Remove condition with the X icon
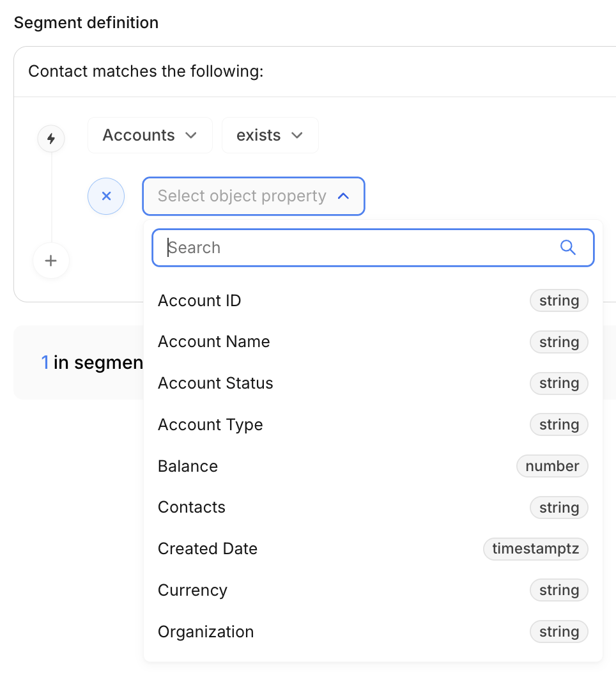The height and width of the screenshot is (675, 616). 106,196
